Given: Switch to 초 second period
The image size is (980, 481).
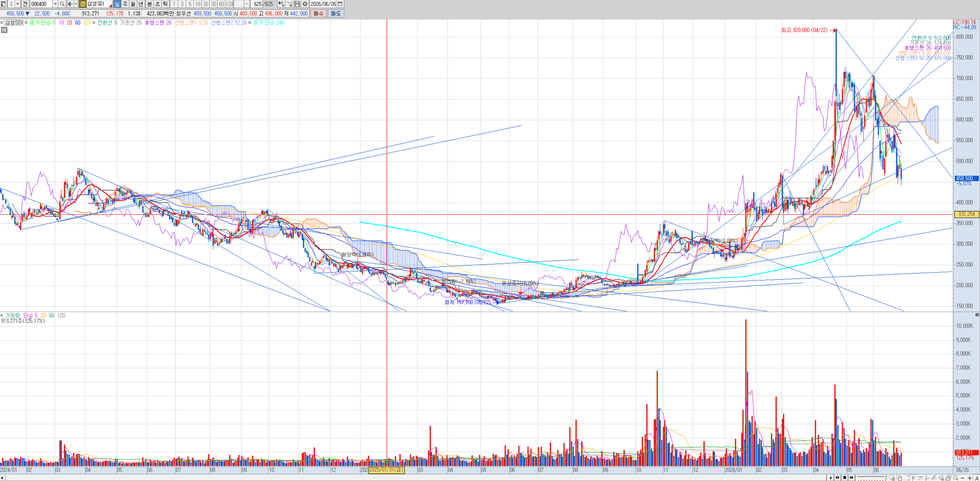Looking at the screenshot, I should 157,4.
